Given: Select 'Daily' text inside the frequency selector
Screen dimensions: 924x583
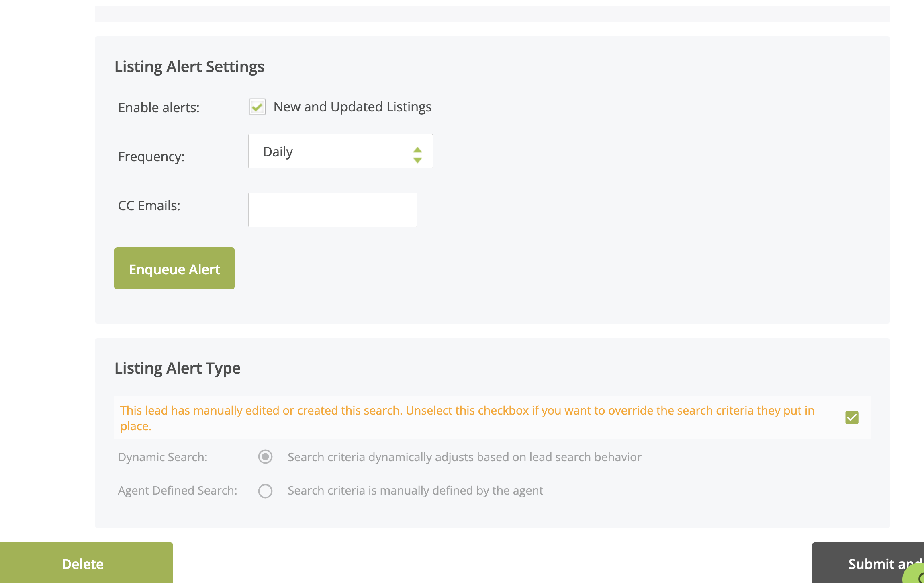Looking at the screenshot, I should click(278, 151).
